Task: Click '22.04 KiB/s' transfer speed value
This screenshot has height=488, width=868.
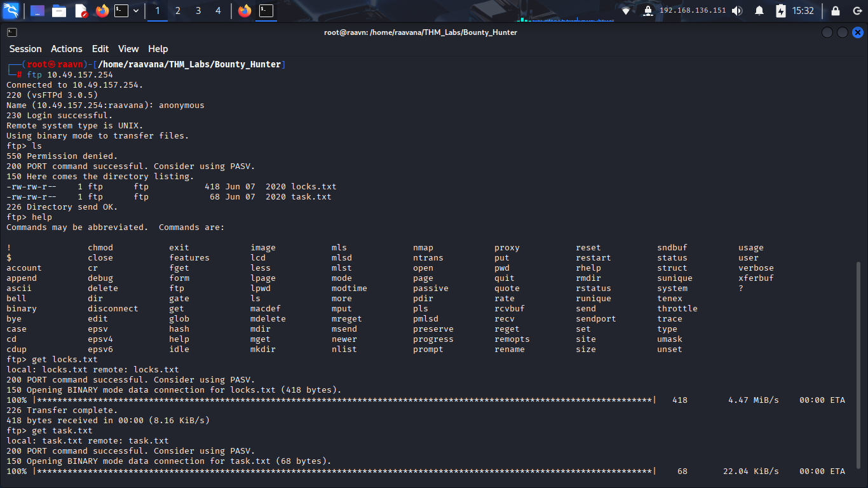Action: [751, 471]
